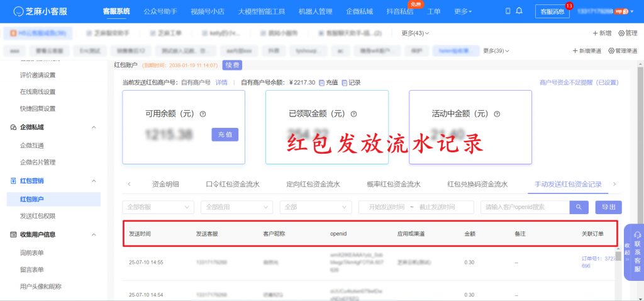Expand 更多(43) app list
644x301 pixels.
pyautogui.click(x=415, y=33)
